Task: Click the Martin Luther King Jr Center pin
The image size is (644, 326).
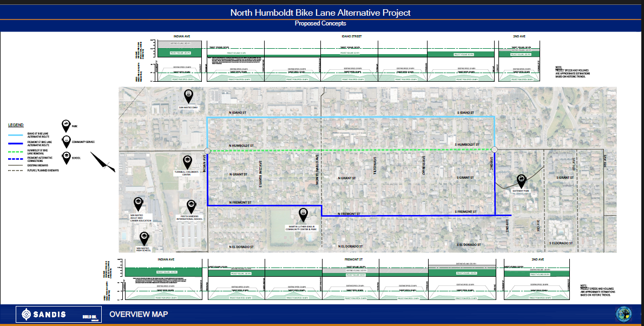Action: (303, 213)
